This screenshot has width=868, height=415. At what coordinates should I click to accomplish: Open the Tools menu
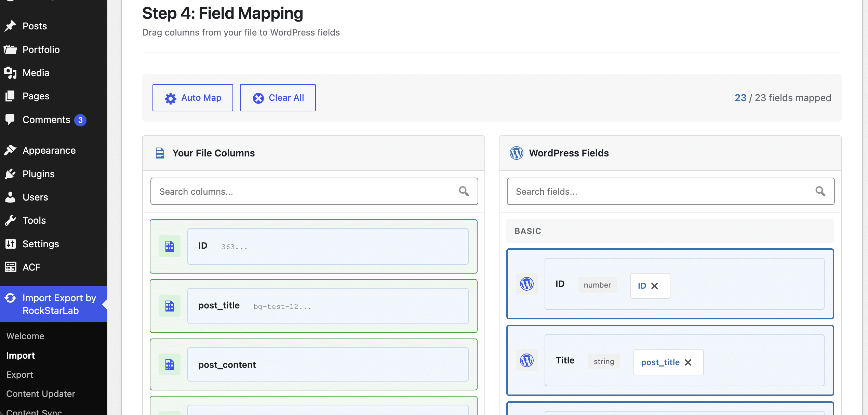coord(54,220)
